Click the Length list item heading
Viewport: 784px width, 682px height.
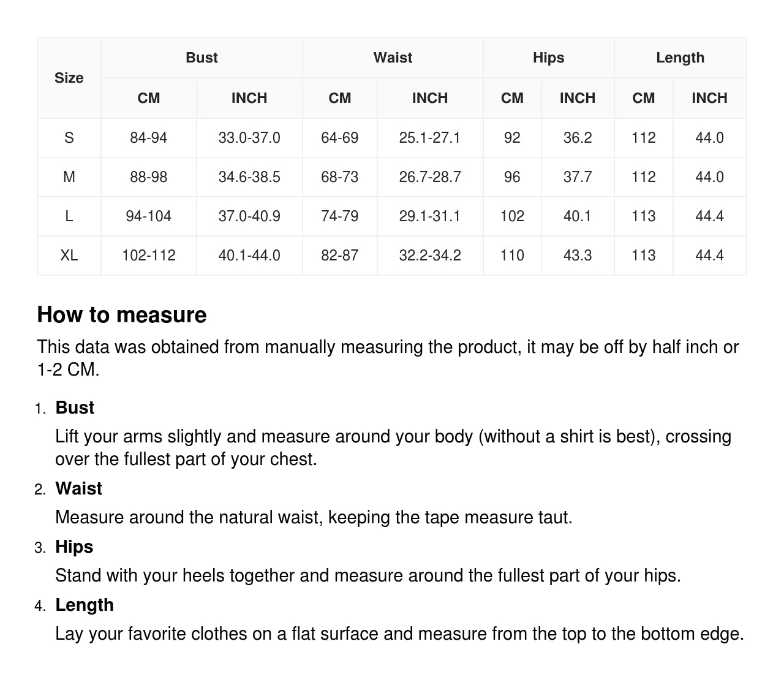[x=85, y=605]
